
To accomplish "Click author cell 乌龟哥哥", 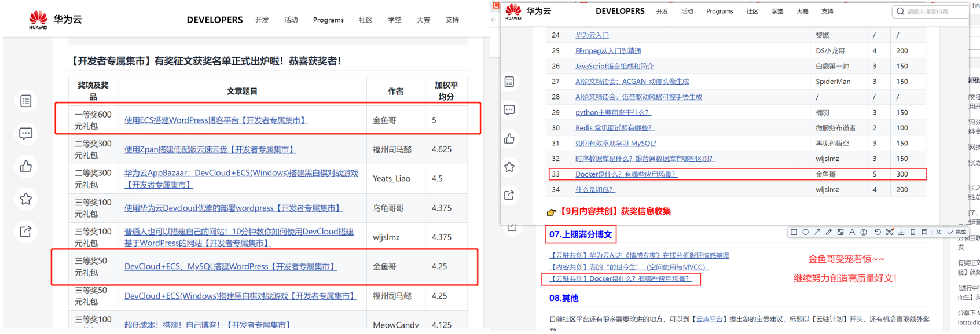I will (388, 208).
